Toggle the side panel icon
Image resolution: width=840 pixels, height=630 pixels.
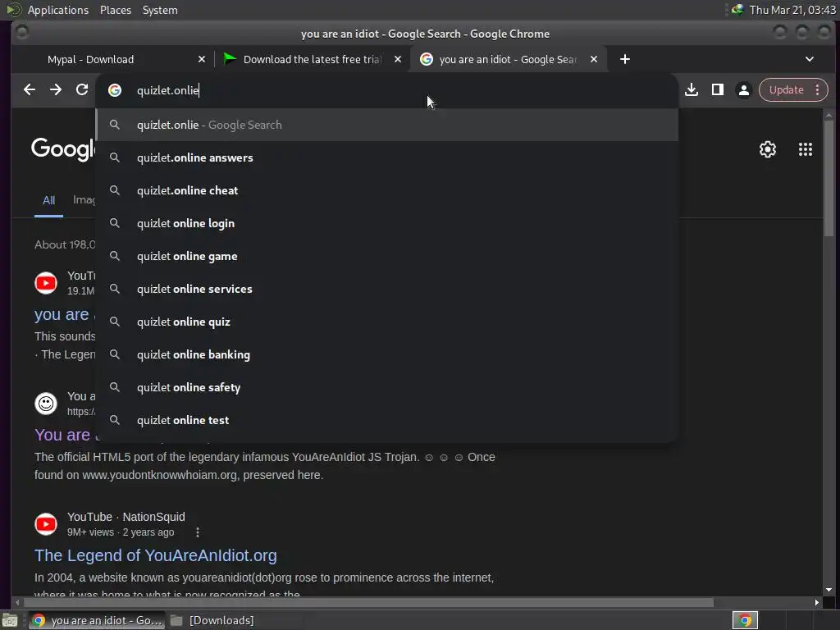point(718,90)
